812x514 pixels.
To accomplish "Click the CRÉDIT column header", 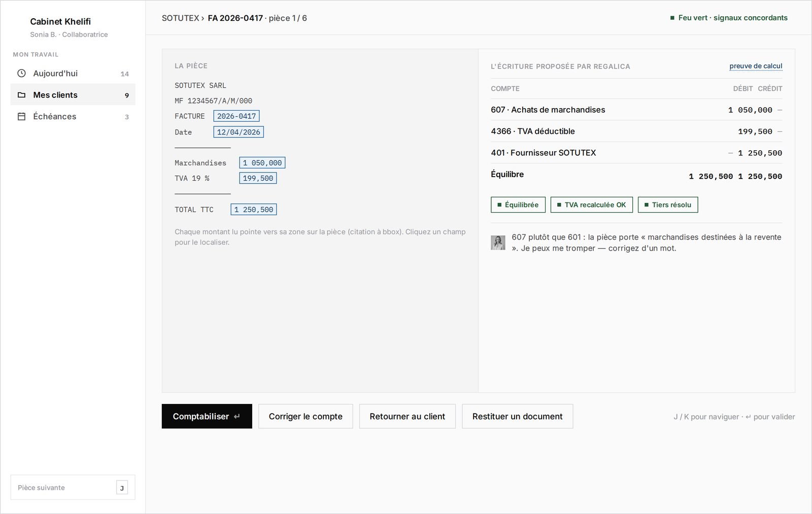I will 770,88.
